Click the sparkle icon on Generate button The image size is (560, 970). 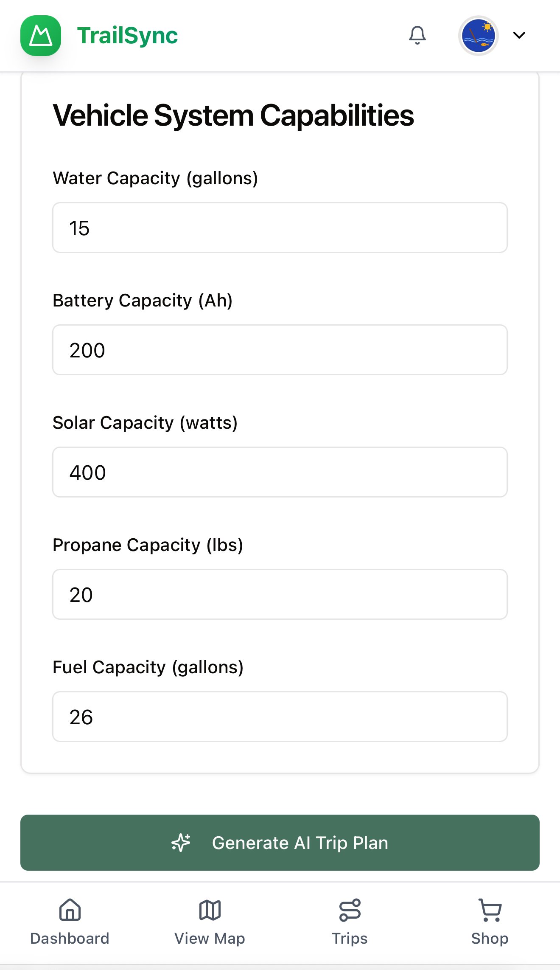point(181,843)
